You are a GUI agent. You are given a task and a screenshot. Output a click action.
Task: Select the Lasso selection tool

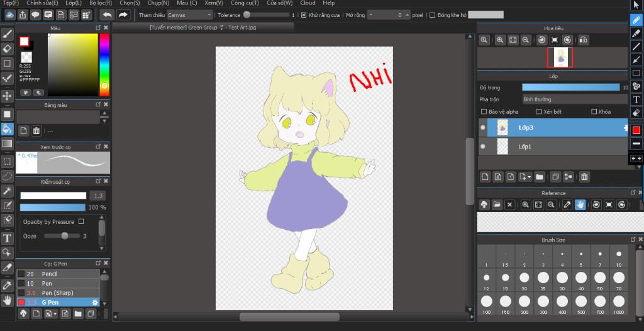click(x=7, y=176)
